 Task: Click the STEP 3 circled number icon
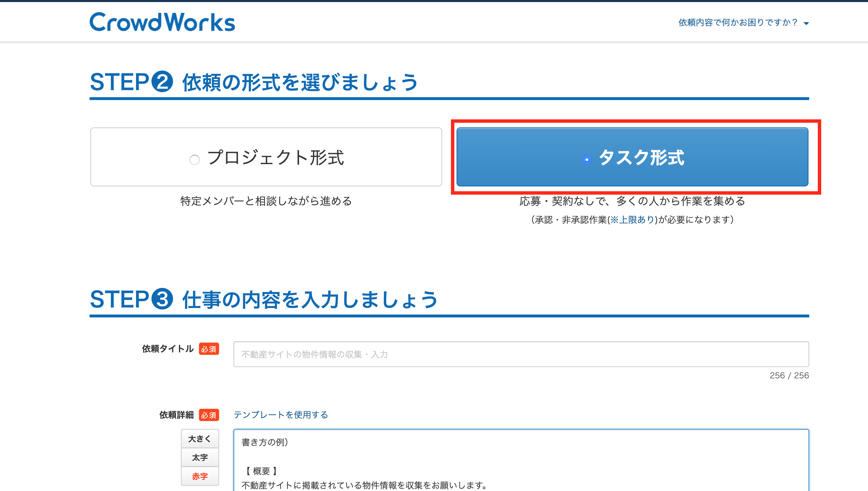pos(162,299)
